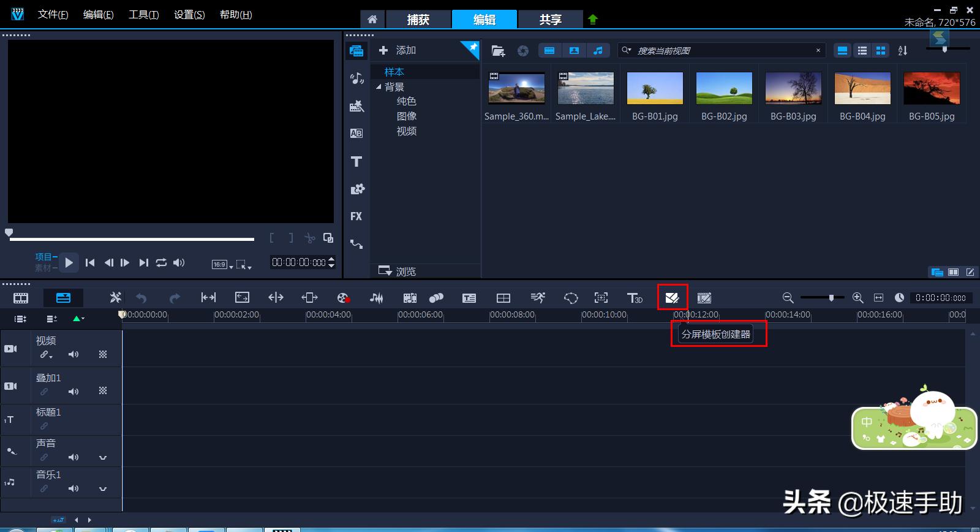Select the FX filter library
980x532 pixels.
click(356, 216)
